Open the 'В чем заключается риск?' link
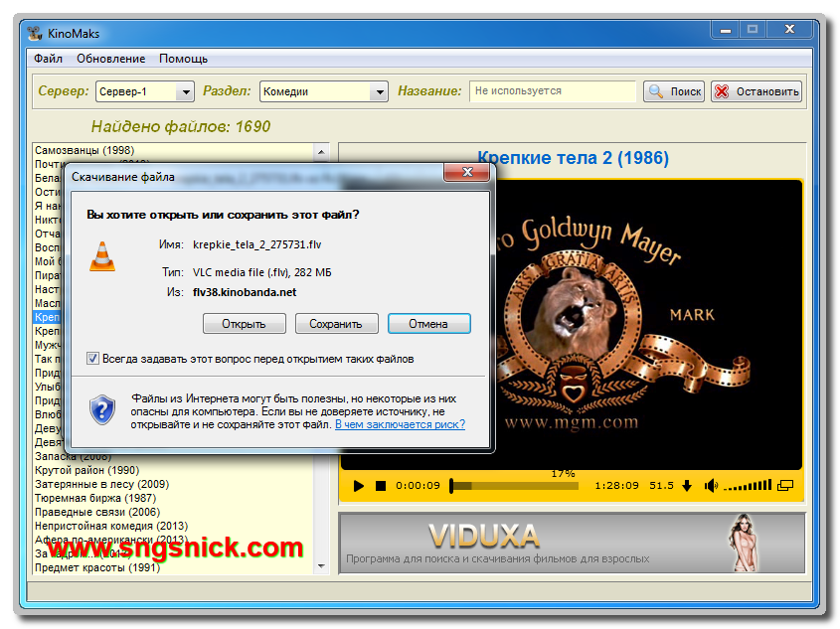This screenshot has height=629, width=840. tap(400, 424)
